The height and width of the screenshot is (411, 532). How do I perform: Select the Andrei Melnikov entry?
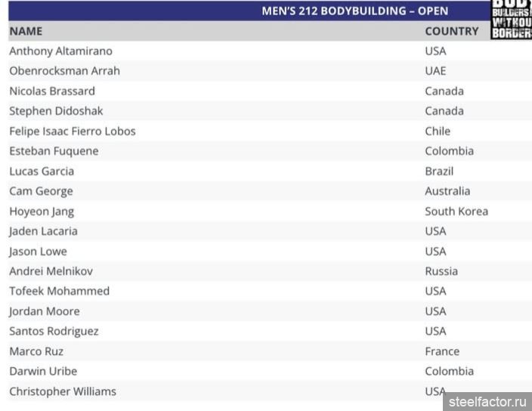point(51,271)
